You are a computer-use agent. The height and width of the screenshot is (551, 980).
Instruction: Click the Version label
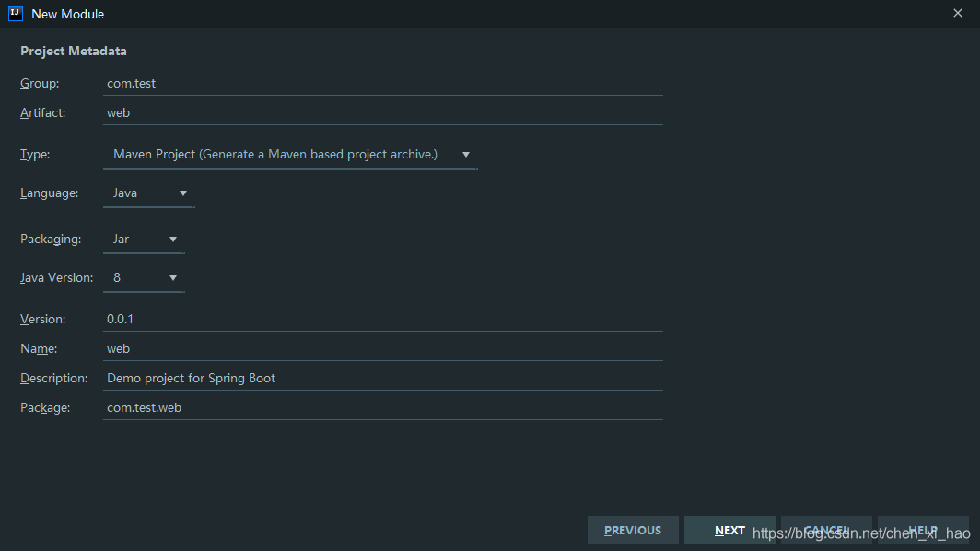(42, 319)
